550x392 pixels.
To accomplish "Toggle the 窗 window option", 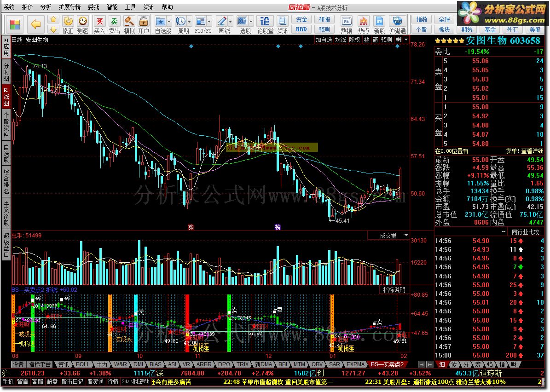I will (x=375, y=40).
